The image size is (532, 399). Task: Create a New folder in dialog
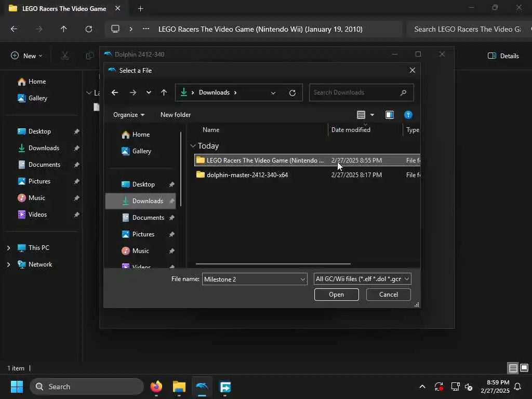pos(176,115)
